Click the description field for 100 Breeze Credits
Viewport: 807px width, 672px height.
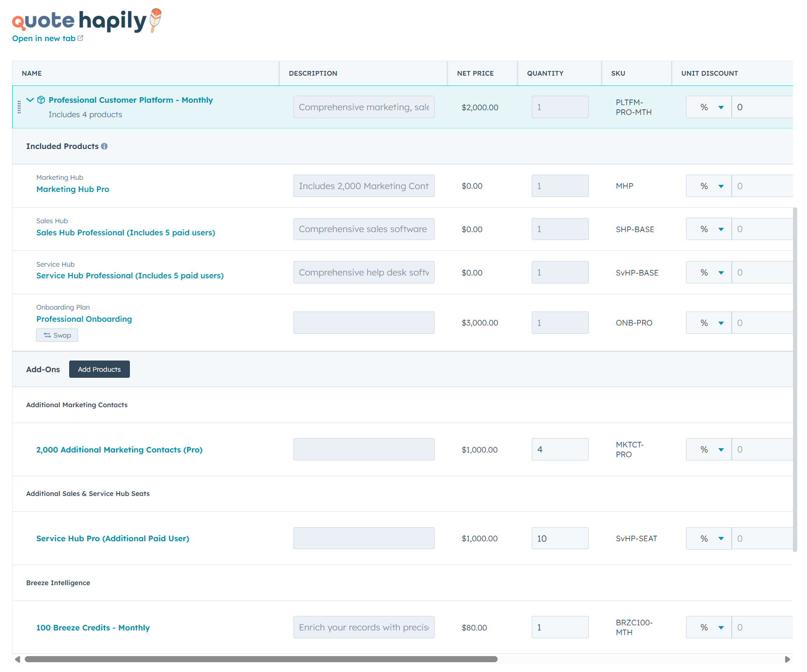point(364,627)
